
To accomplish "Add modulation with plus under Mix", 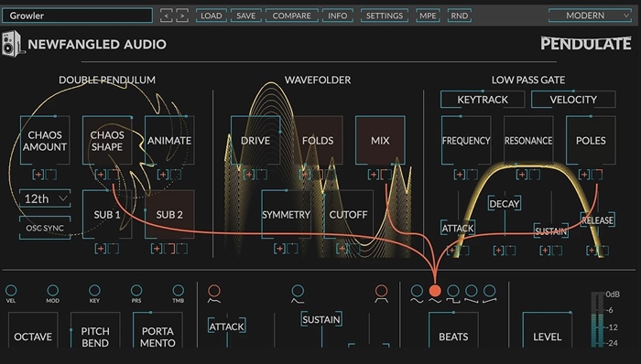I will coord(374,175).
